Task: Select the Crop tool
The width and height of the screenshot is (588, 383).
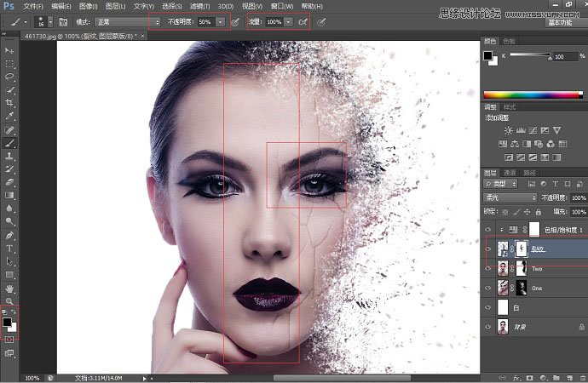Action: click(10, 103)
